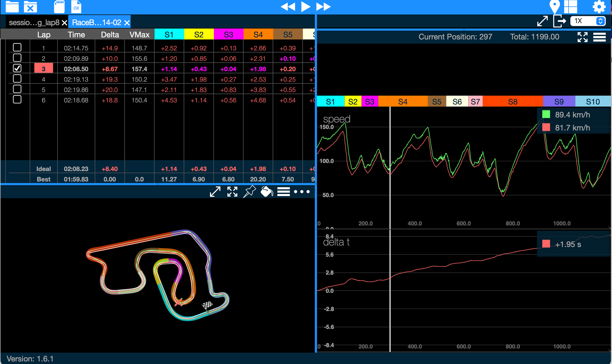Expand the map panel three-dots menu
This screenshot has height=364, width=612.
(x=302, y=192)
